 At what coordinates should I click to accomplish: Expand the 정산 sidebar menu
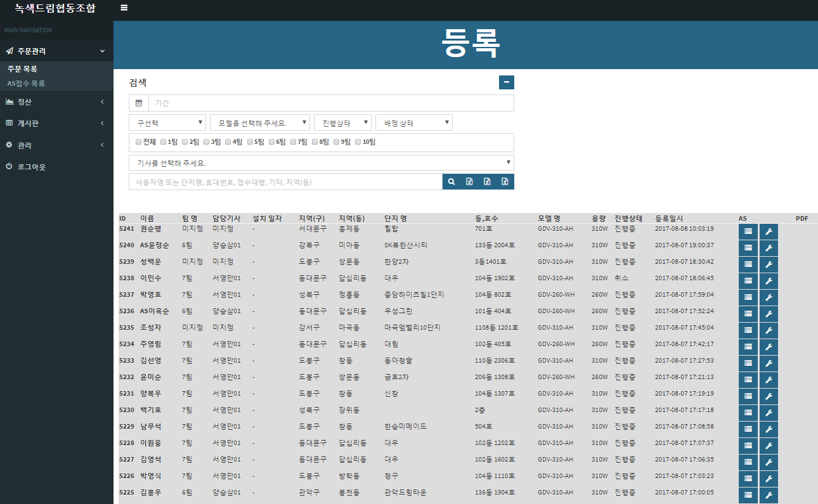[56, 101]
